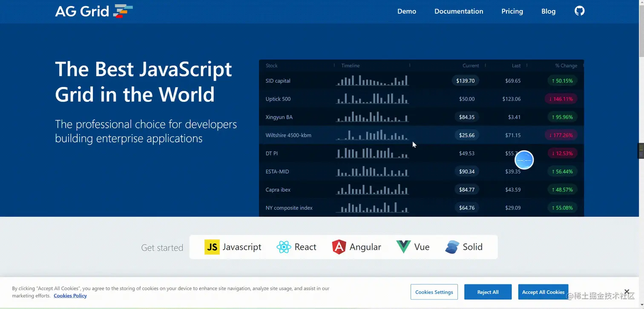
Task: Click the $90.34 current price cell
Action: (x=467, y=171)
